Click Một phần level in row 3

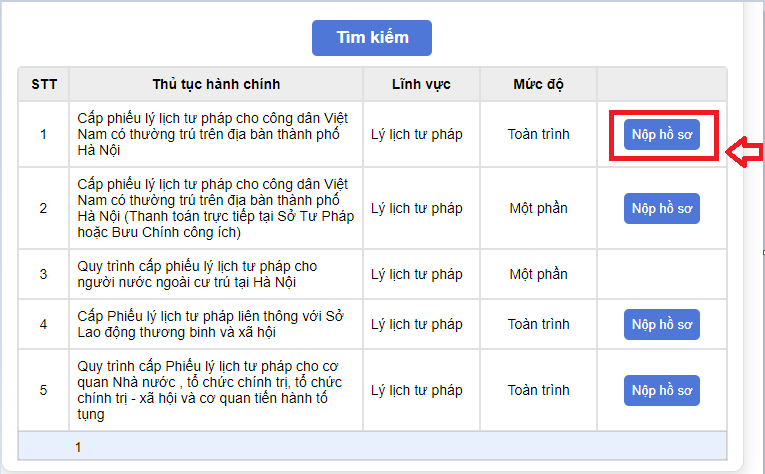pyautogui.click(x=538, y=274)
